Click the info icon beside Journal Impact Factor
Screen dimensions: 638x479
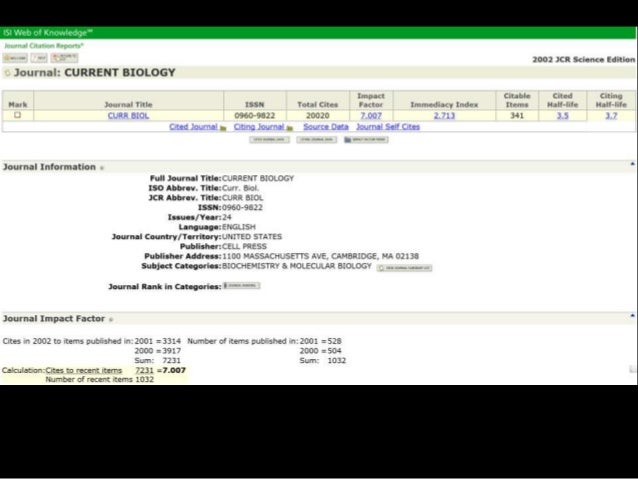pos(111,319)
